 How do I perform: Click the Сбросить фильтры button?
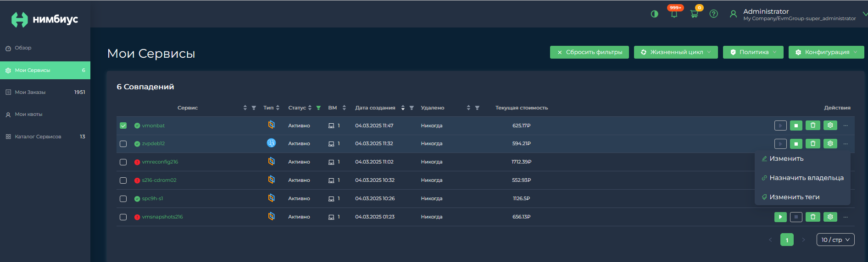[590, 52]
